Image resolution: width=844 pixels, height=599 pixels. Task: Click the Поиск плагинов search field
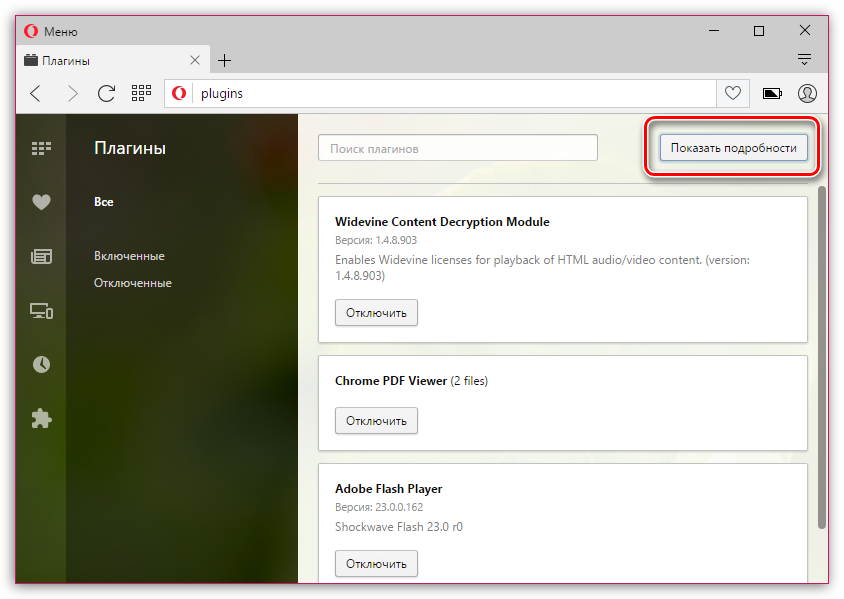click(x=457, y=148)
